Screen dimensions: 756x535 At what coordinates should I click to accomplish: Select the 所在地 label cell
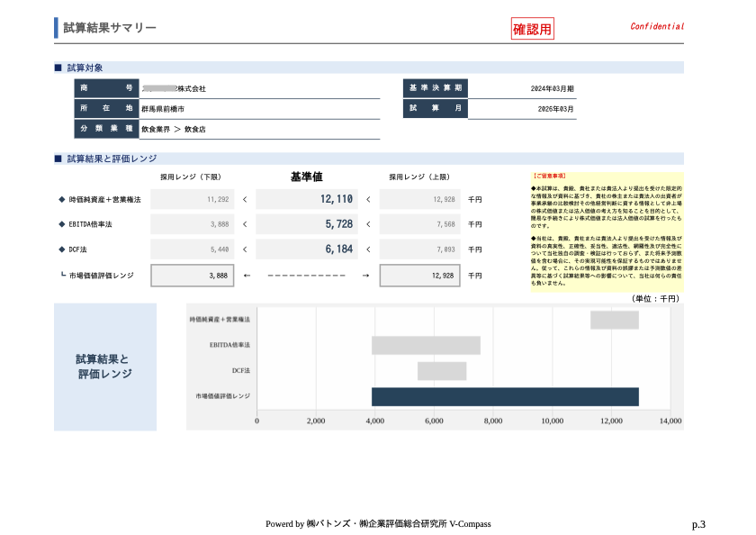(x=106, y=109)
